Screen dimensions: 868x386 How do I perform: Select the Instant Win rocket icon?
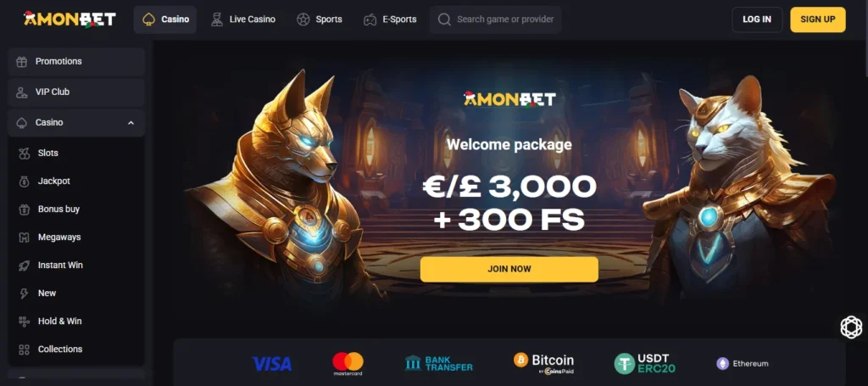(x=24, y=266)
